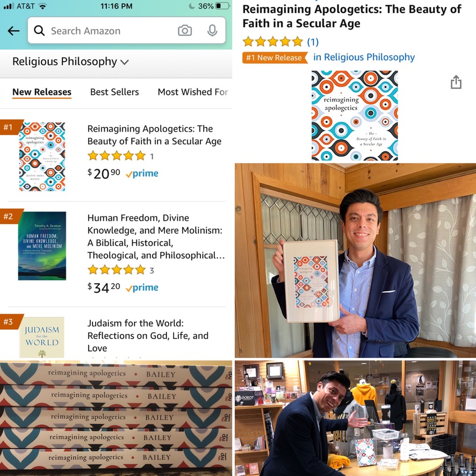Tap the large Reimagining Apologetics cover image
Screen dimensions: 476x476
point(355,116)
